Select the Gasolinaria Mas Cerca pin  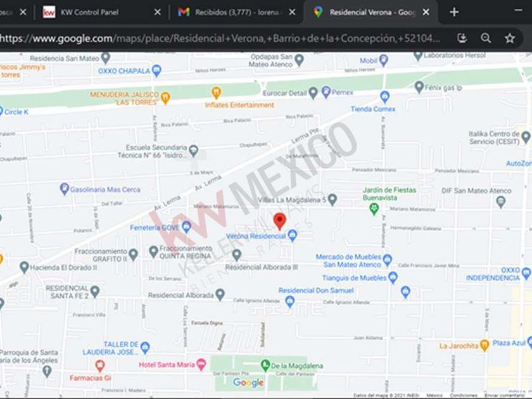click(x=65, y=189)
